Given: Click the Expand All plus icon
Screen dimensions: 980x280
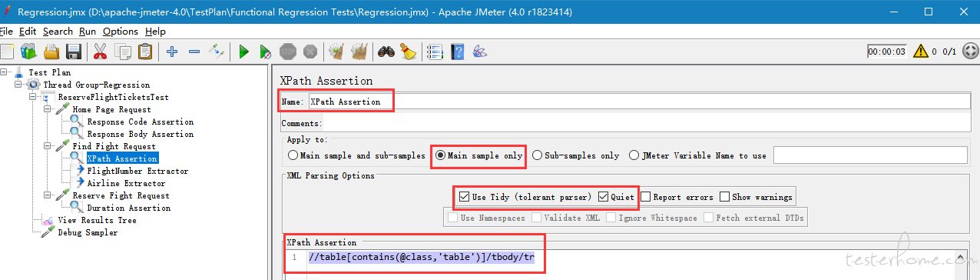Looking at the screenshot, I should (172, 52).
